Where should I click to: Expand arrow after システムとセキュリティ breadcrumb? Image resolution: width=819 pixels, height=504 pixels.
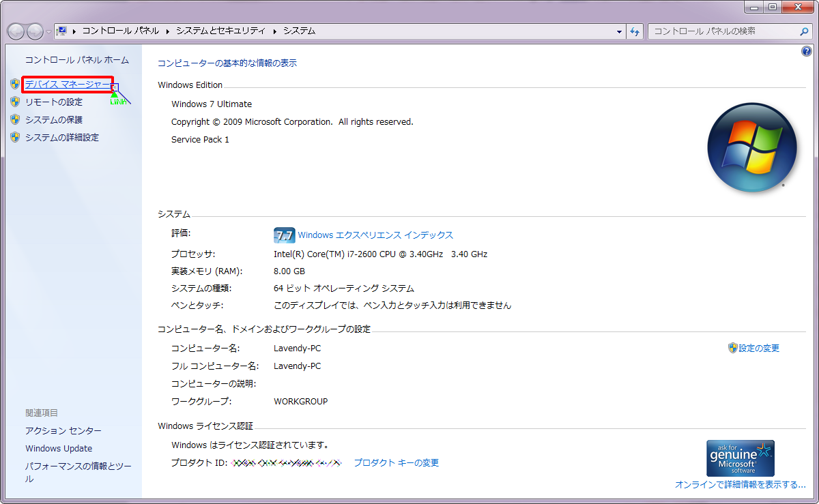tap(274, 31)
